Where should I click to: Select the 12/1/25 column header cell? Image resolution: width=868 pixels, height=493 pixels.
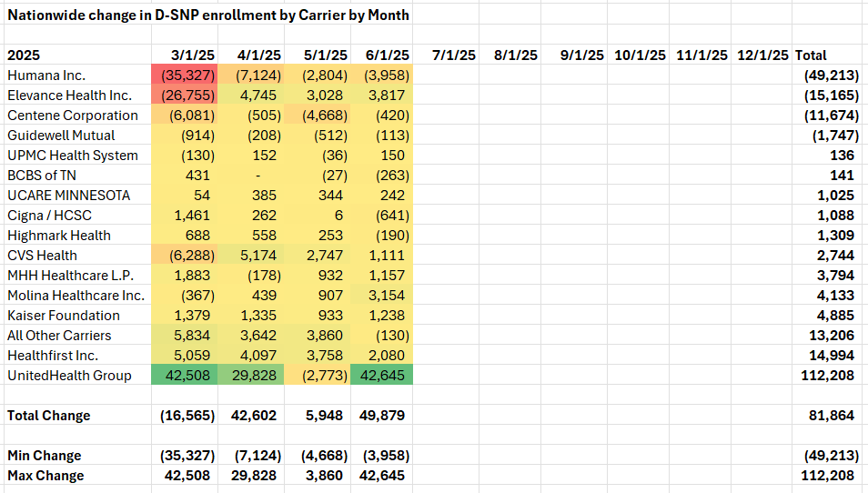(762, 55)
